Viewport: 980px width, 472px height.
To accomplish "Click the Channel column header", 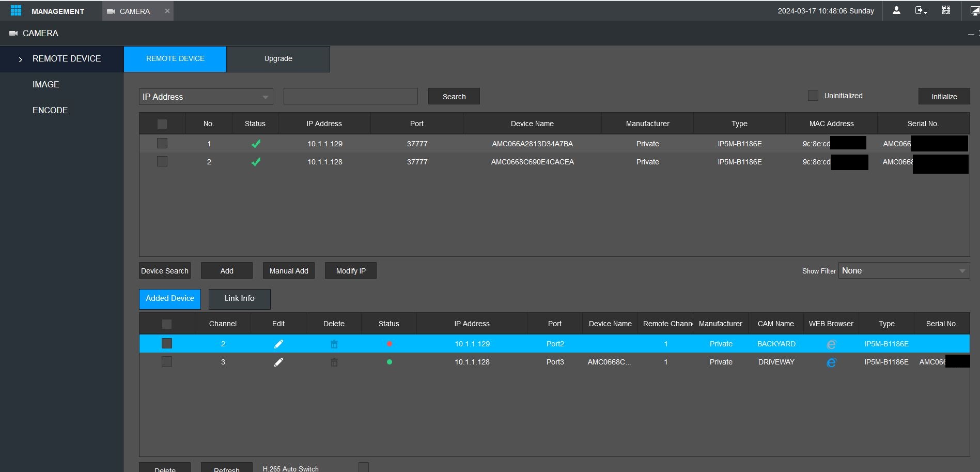I will pos(223,324).
